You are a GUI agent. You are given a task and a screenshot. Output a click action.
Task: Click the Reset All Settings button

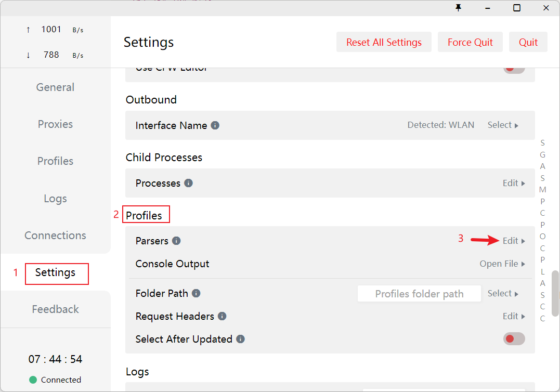384,42
